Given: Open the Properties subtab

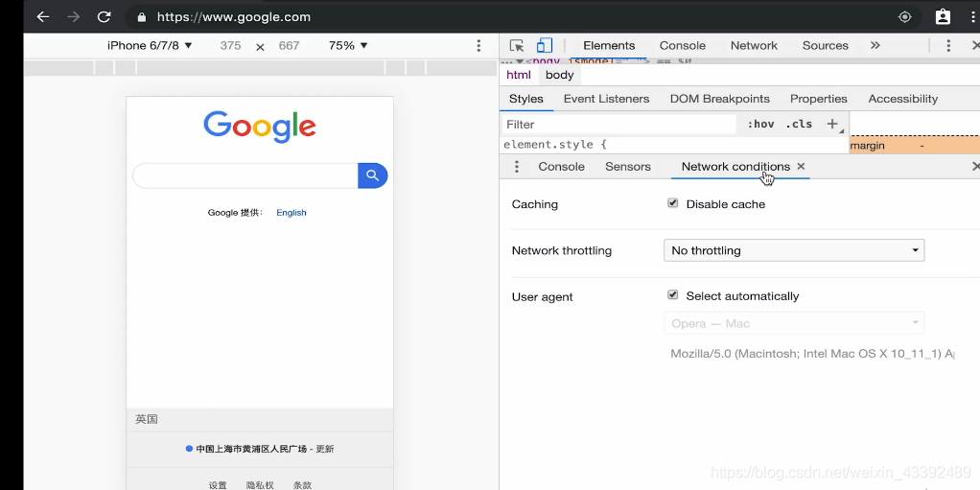Looking at the screenshot, I should (x=818, y=99).
